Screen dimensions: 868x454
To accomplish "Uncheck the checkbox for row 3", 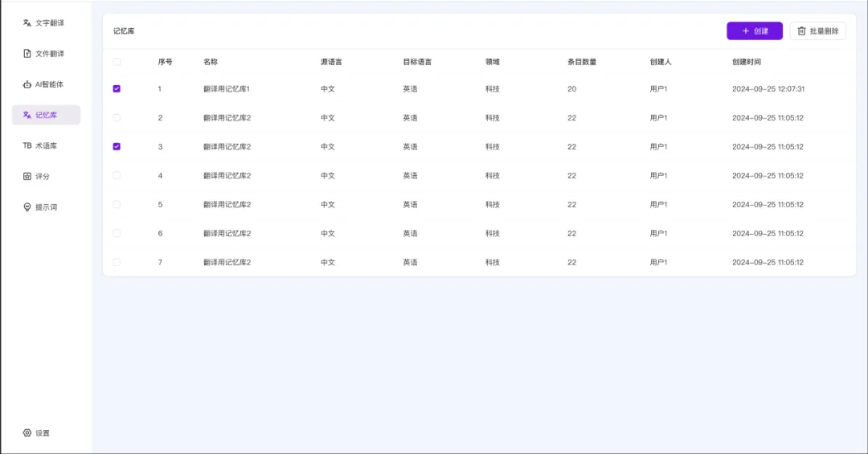I will pos(117,147).
